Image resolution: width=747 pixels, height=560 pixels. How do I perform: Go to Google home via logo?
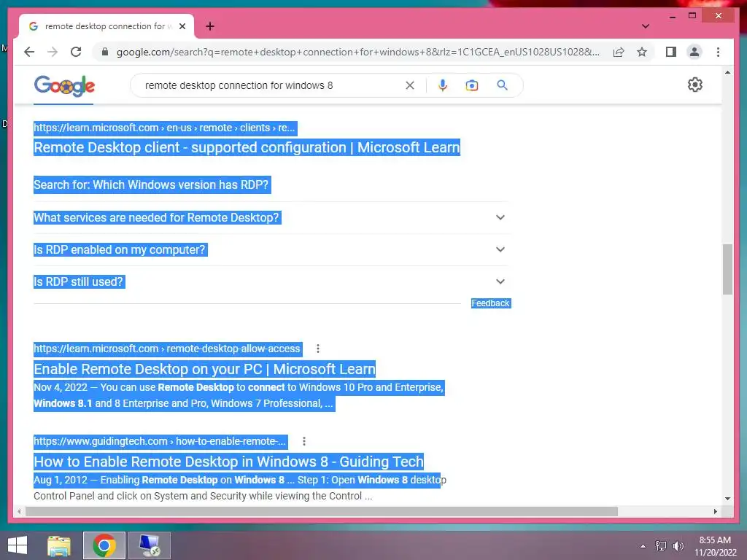[64, 86]
